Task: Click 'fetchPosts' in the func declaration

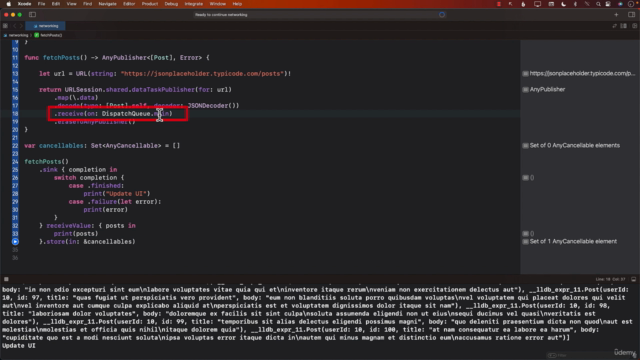Action: 61,58
